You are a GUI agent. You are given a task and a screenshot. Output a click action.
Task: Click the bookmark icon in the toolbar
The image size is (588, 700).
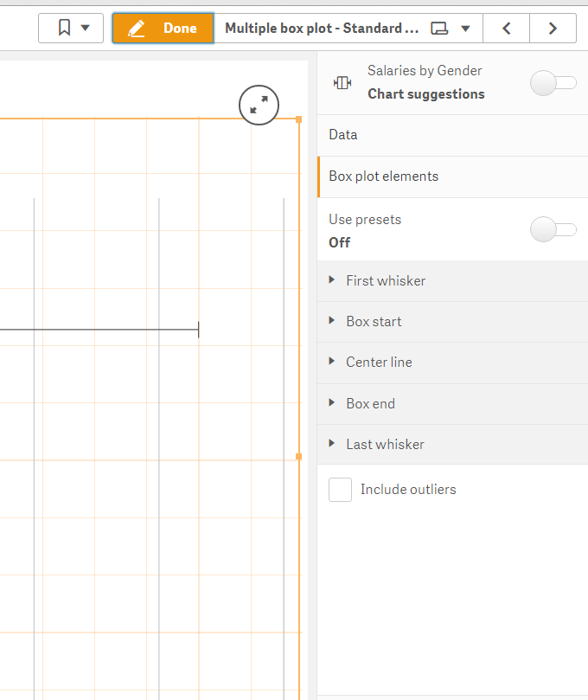[x=63, y=28]
